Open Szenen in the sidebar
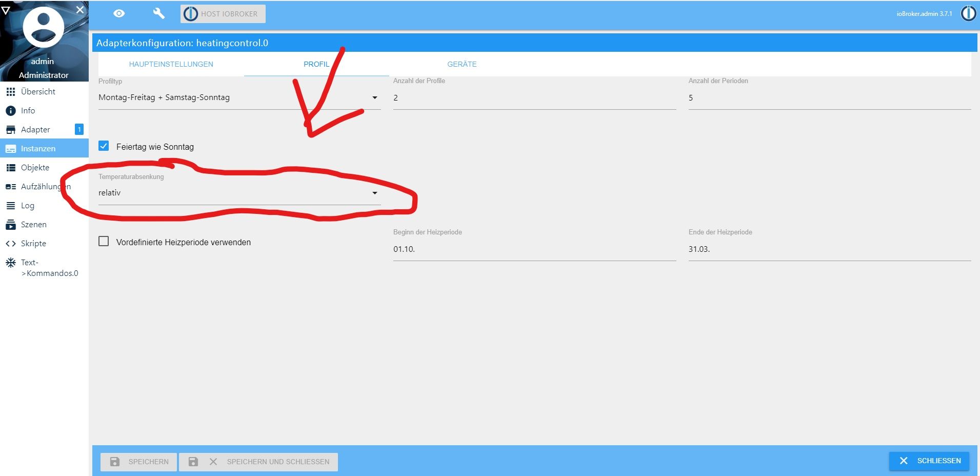The image size is (980, 476). (x=33, y=225)
